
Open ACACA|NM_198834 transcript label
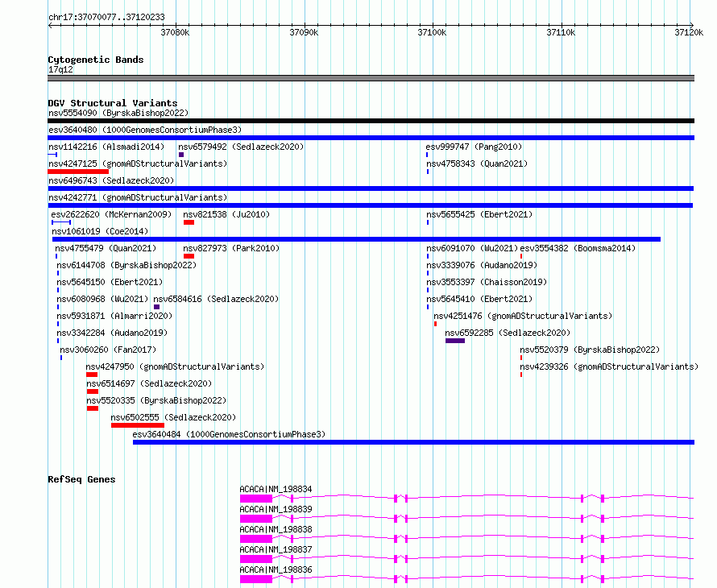click(276, 489)
